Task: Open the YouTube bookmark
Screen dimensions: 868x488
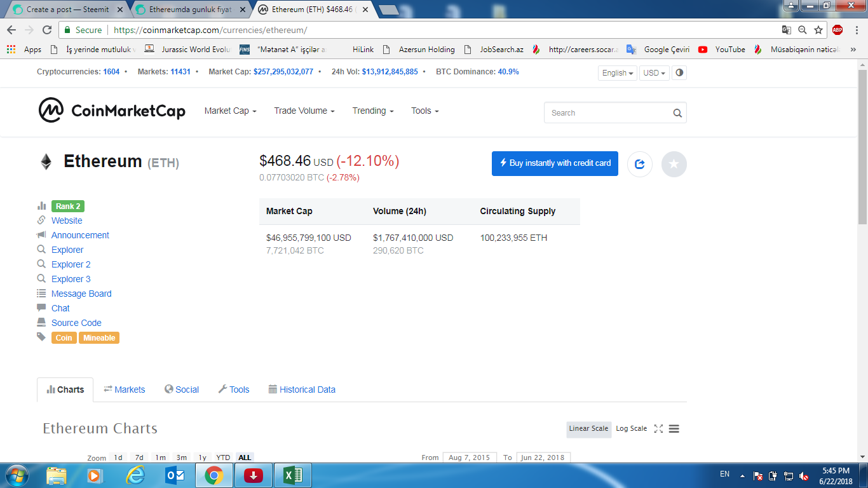Action: coord(722,50)
